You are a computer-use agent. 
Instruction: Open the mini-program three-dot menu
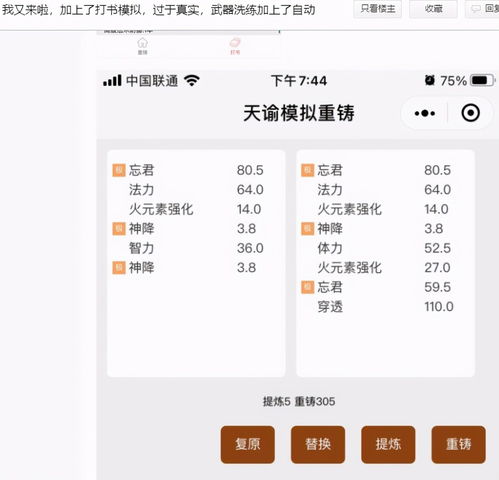coord(425,113)
